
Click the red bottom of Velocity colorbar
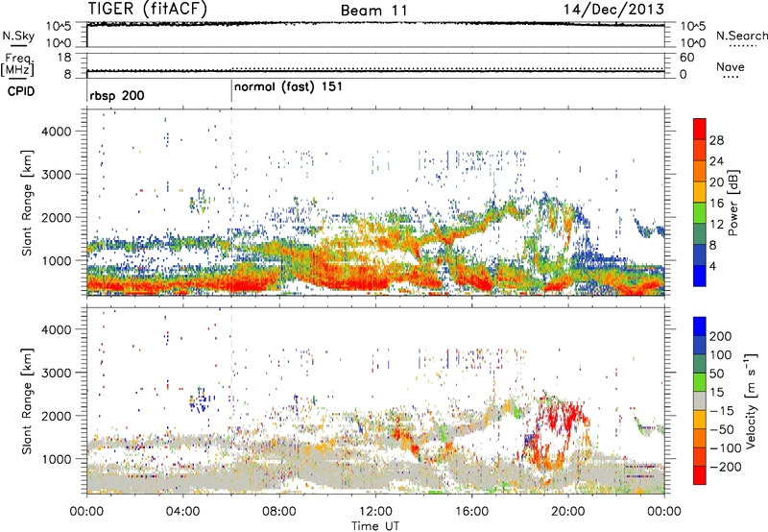pos(700,475)
